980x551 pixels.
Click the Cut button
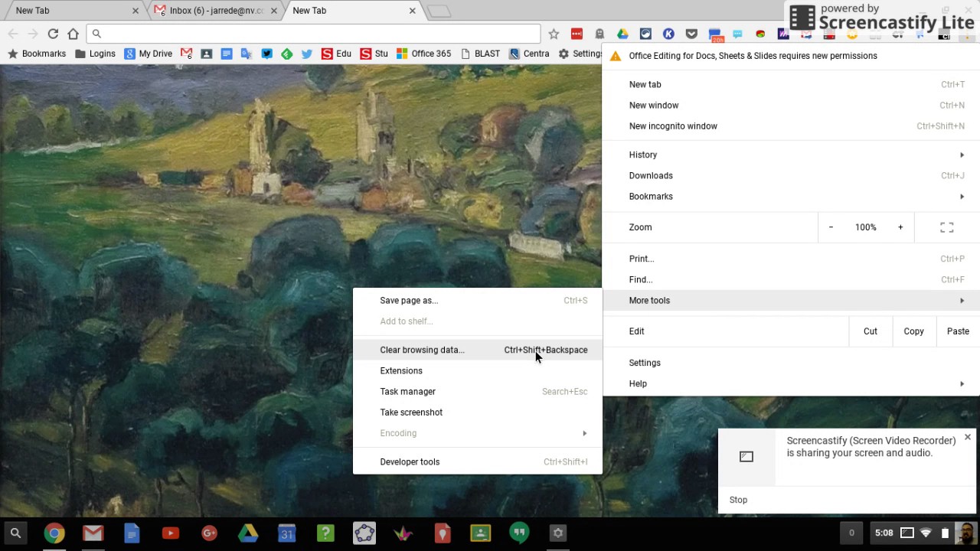(871, 331)
